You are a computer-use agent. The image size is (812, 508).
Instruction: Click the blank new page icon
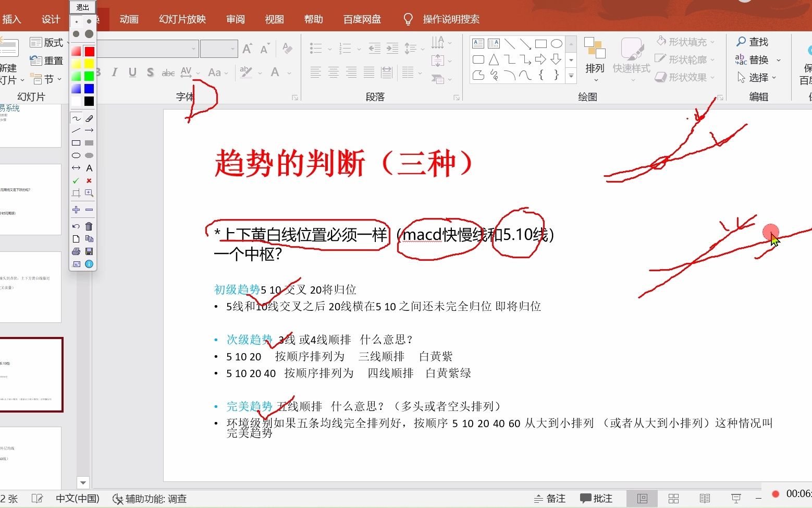(76, 239)
